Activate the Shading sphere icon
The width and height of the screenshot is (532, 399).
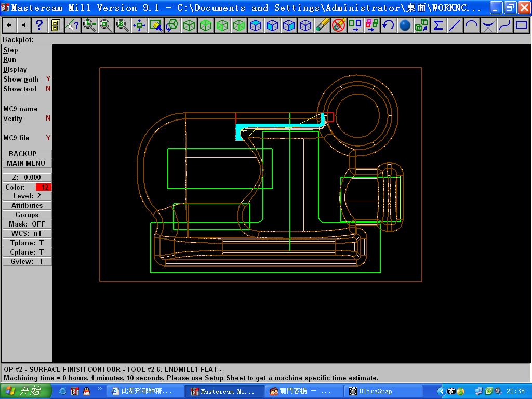(405, 24)
